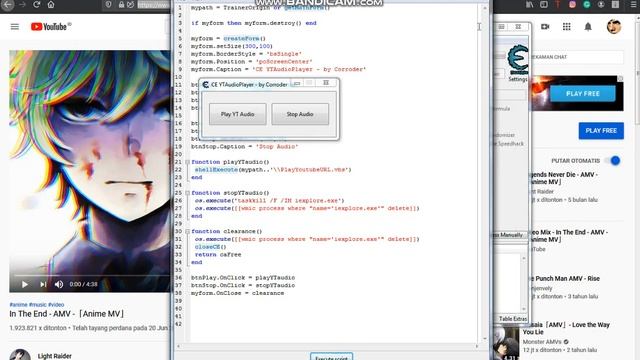Open Love the Way You Lie AMV video
This screenshot has width=640, height=360.
tap(567, 328)
